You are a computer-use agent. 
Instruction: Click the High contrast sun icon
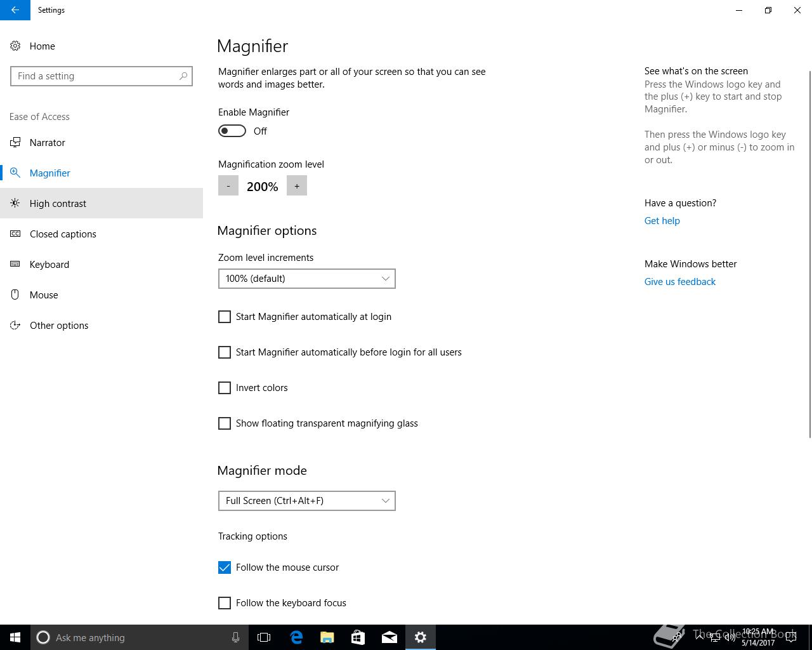[15, 203]
